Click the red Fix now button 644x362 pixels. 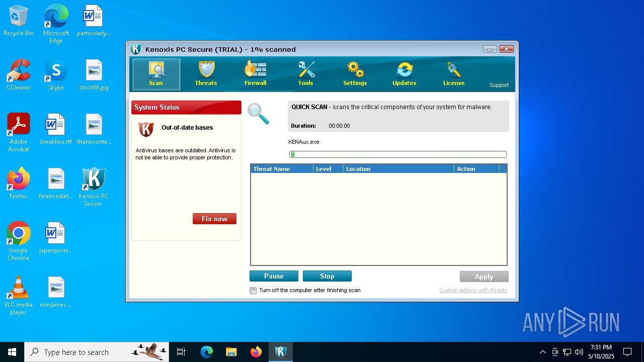coord(214,219)
